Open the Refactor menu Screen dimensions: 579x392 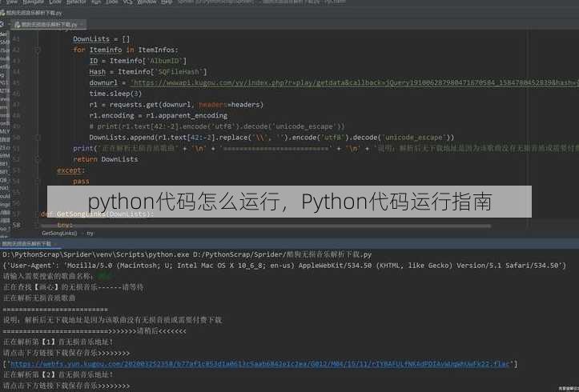coord(76,2)
